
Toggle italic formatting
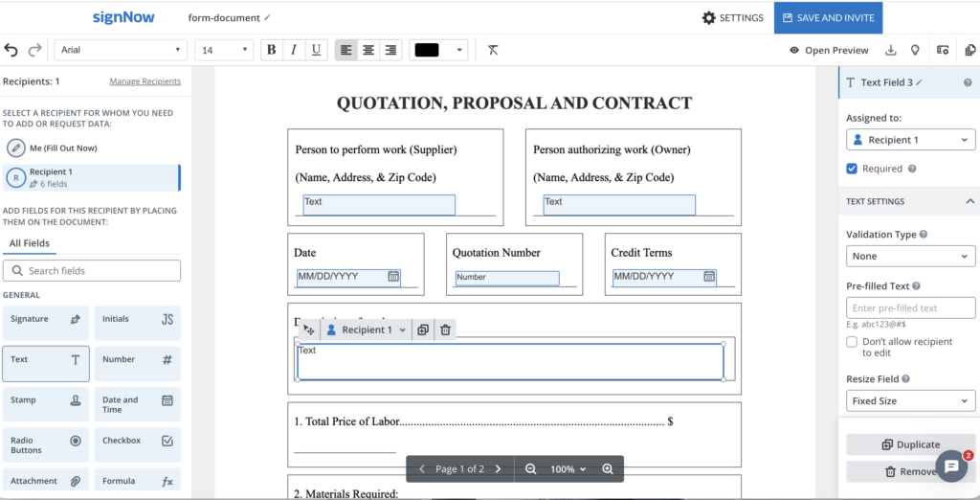coord(294,50)
